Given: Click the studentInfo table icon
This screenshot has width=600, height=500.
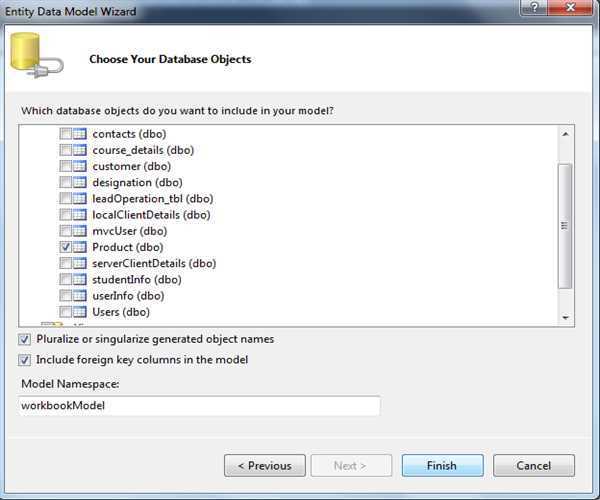Looking at the screenshot, I should [81, 279].
